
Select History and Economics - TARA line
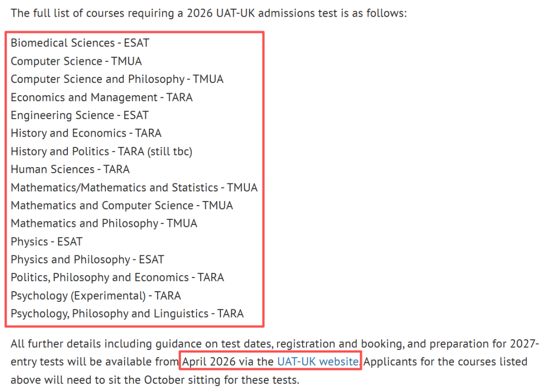(x=86, y=133)
